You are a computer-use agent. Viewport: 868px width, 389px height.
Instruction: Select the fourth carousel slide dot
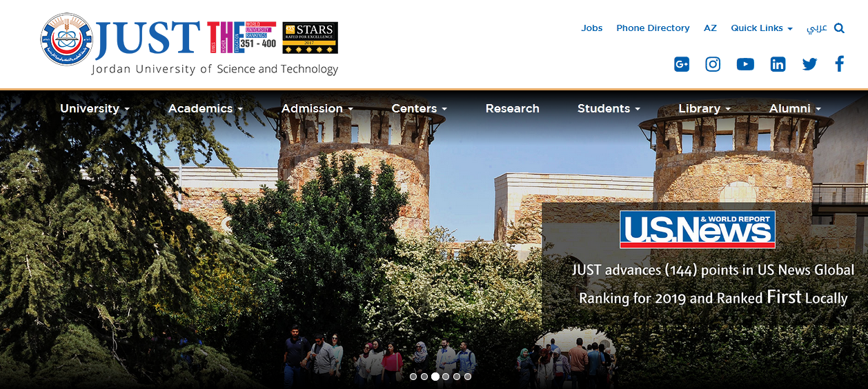446,377
